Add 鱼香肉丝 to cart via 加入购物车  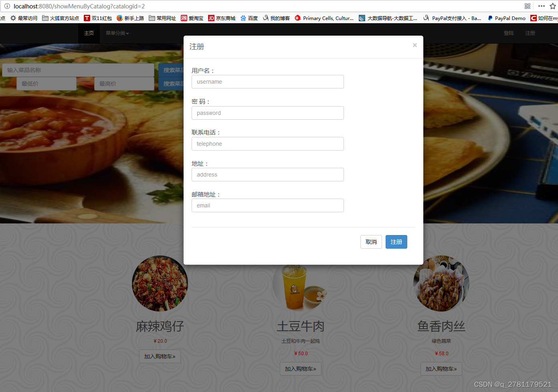coord(441,369)
